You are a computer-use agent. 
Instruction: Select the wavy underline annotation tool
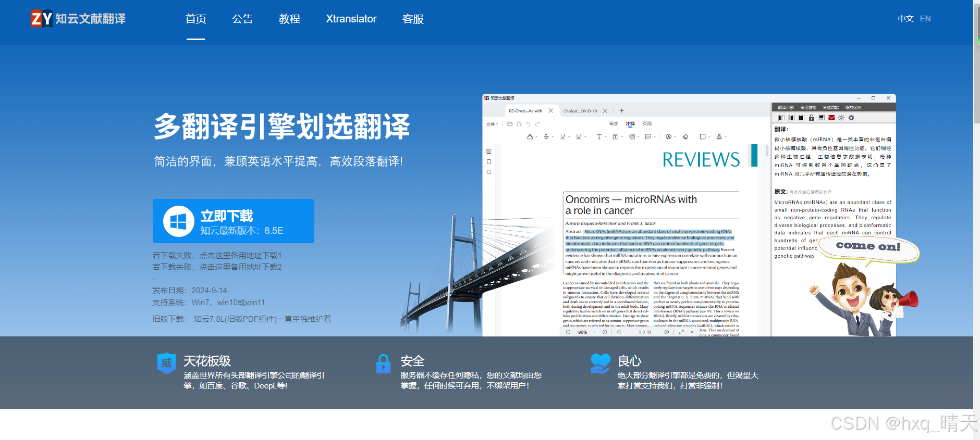579,136
